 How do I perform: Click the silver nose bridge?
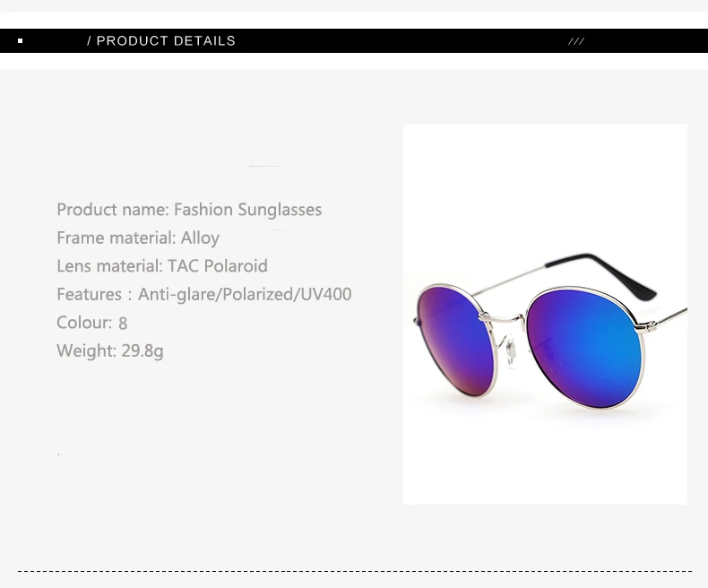504,319
